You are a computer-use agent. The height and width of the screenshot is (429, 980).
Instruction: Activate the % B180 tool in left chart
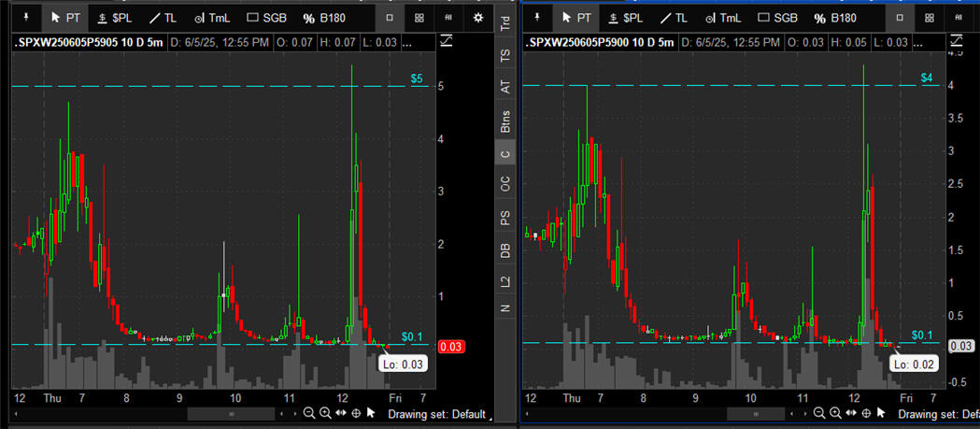tap(331, 17)
